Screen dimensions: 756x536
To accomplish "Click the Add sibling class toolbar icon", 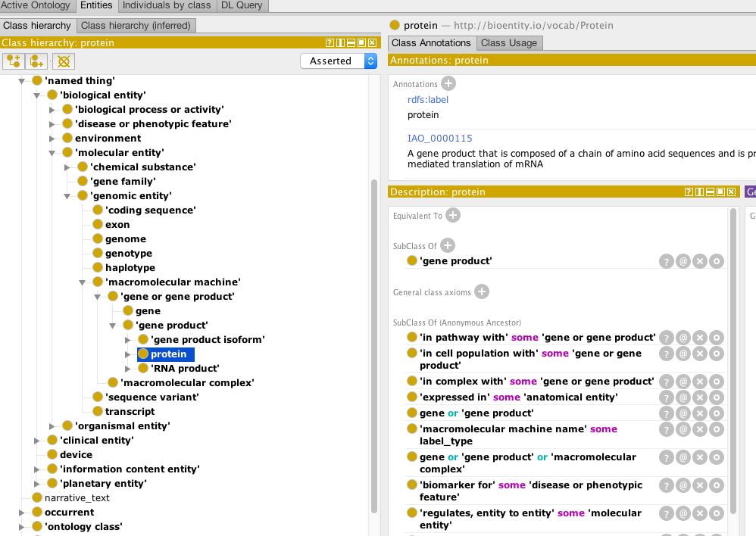I will [37, 61].
